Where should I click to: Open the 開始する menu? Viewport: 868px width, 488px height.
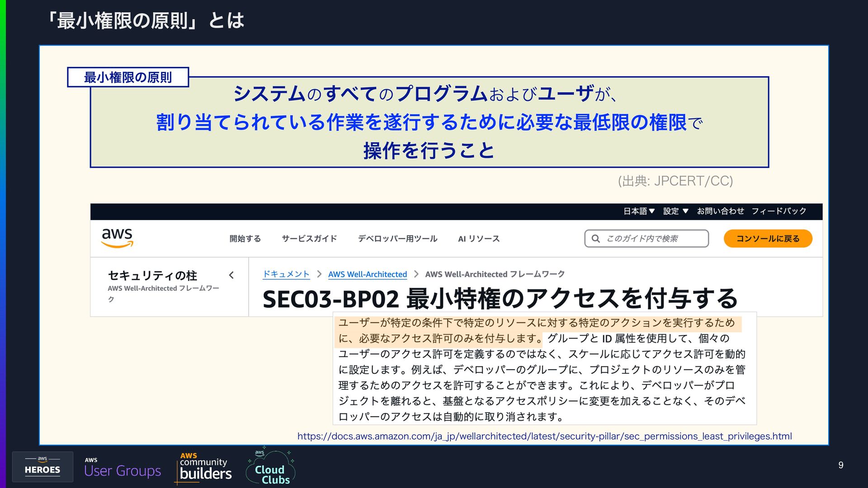pyautogui.click(x=245, y=239)
